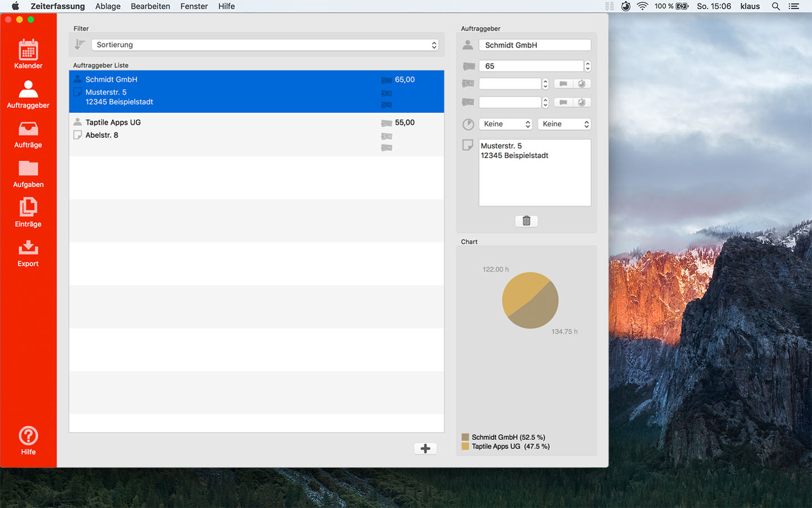Click note icon beside the address text area

click(467, 145)
